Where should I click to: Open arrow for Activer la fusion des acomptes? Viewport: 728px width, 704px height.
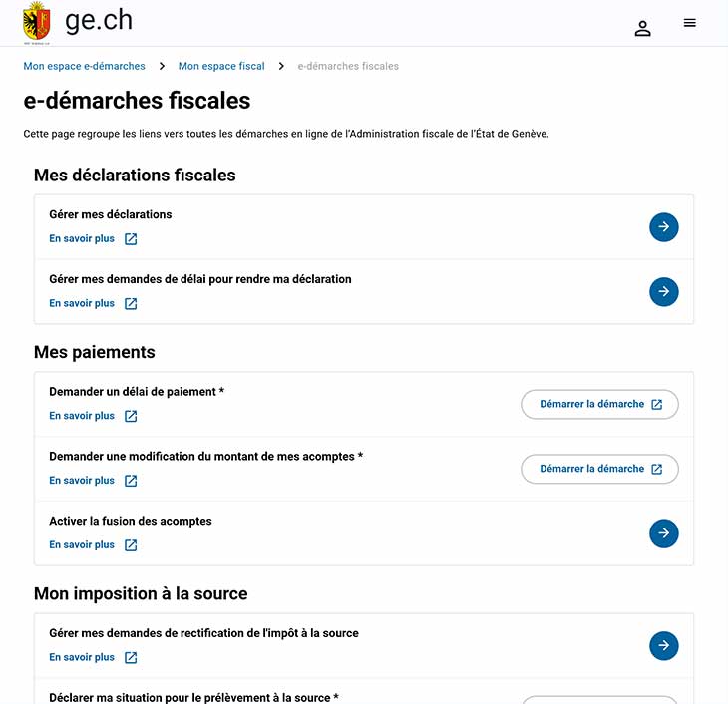click(663, 533)
